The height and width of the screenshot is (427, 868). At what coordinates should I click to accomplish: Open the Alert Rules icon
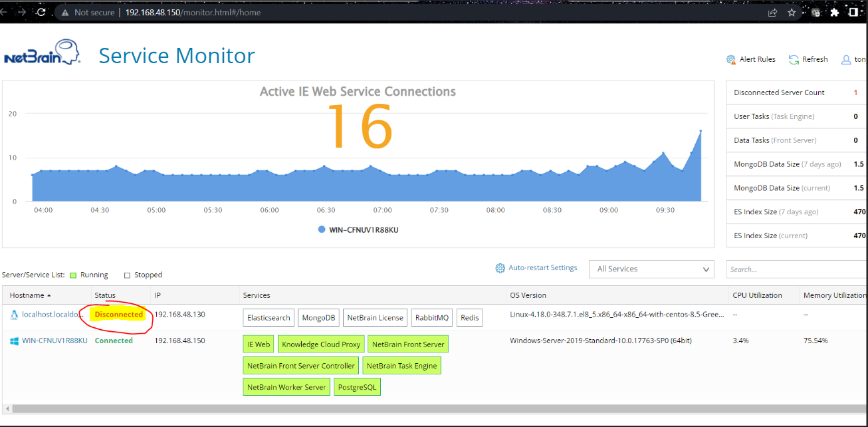point(731,59)
